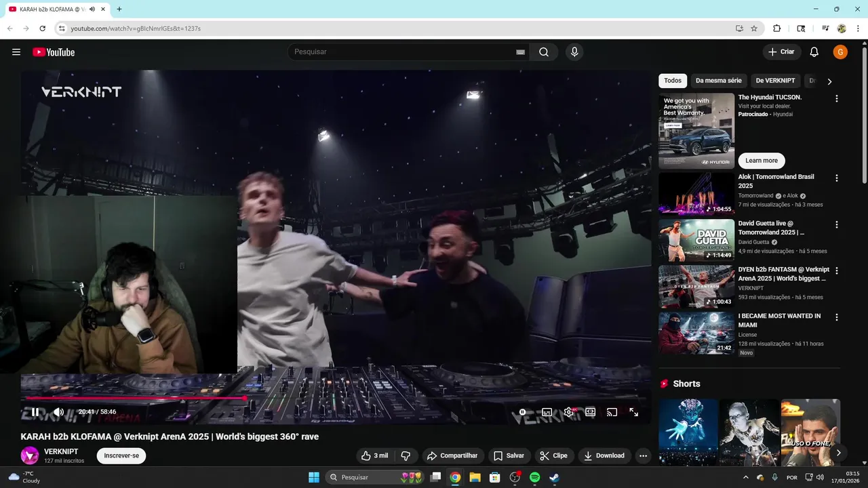This screenshot has height=488, width=868.
Task: Open YouTube notifications bell
Action: click(814, 52)
